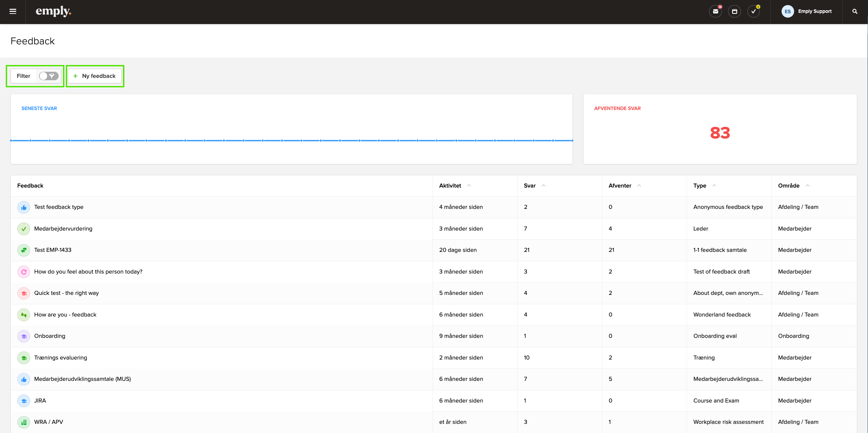The height and width of the screenshot is (433, 868).
Task: Open the calendar icon in header
Action: tap(734, 12)
